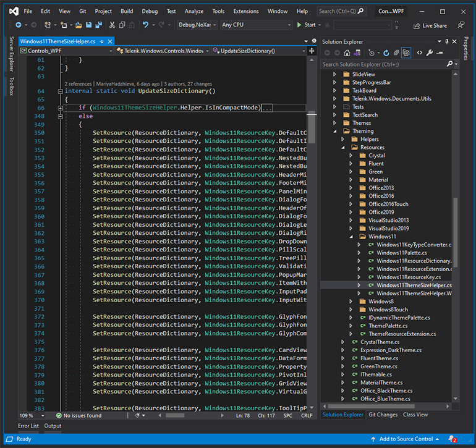Click the horizontal scrollbar of the code editor
This screenshot has width=476, height=448.
191,415
